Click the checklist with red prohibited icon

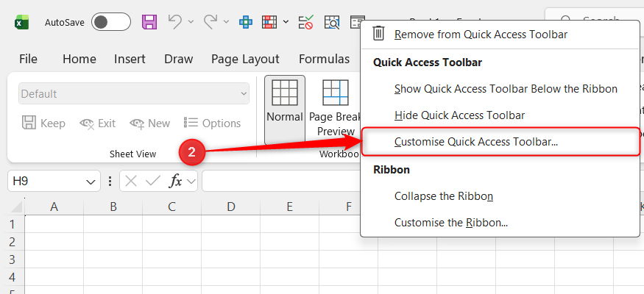pos(306,22)
